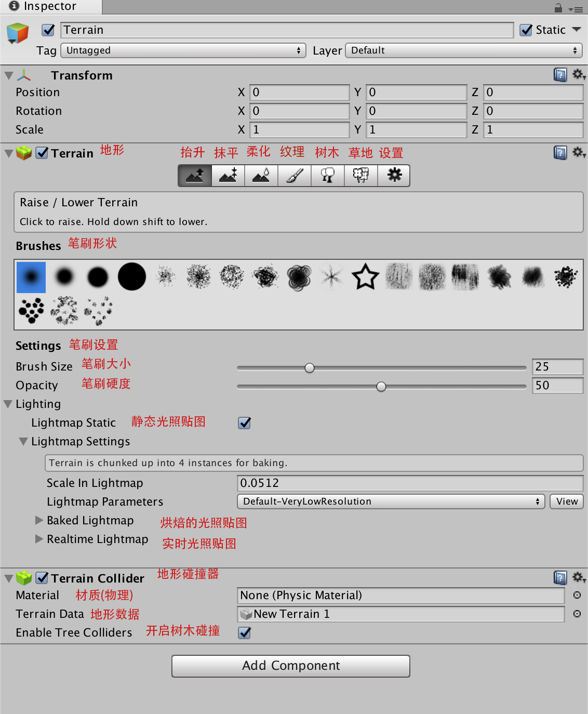Expand the Baked Lightmap foldout
The width and height of the screenshot is (588, 714).
click(39, 520)
